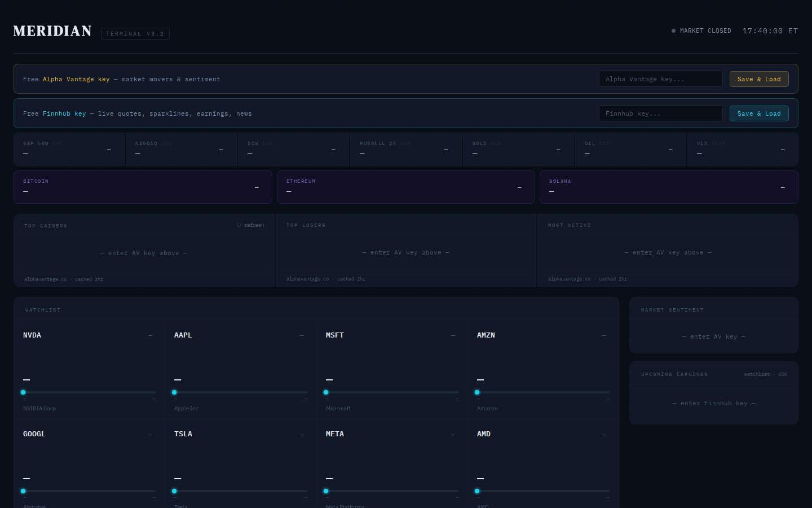Select the MSFT ticker in watchlist

coord(335,335)
